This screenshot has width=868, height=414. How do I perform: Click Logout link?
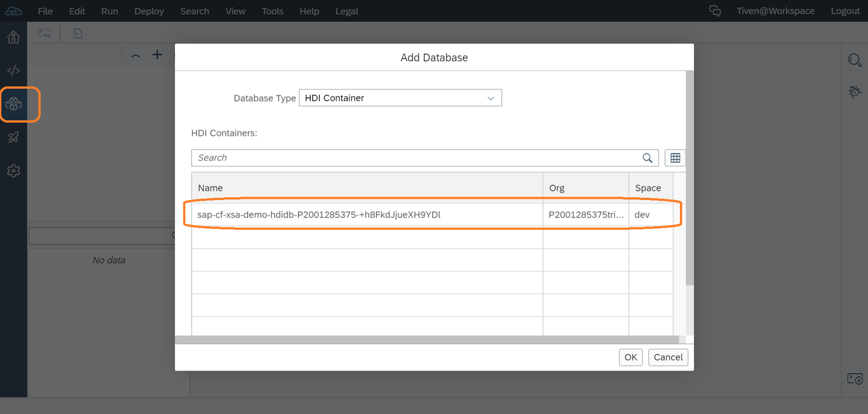(x=845, y=11)
